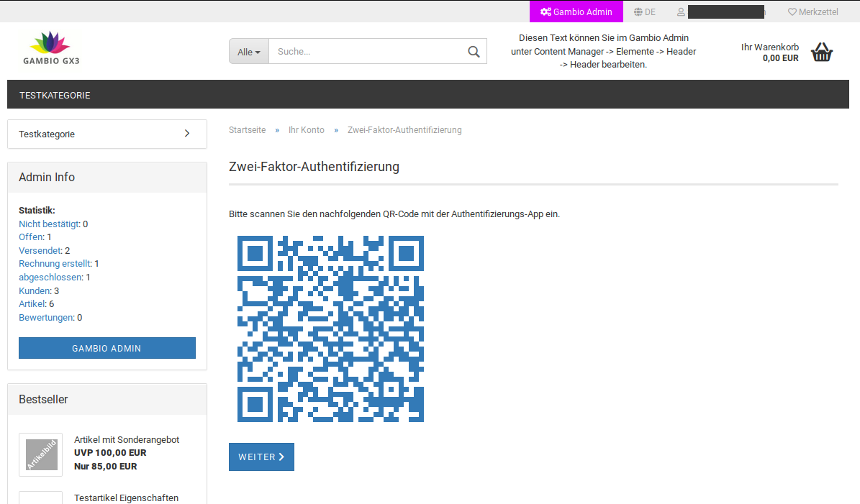Open the TESTKATEGORIE navigation menu item
The width and height of the screenshot is (860, 504).
coord(55,95)
